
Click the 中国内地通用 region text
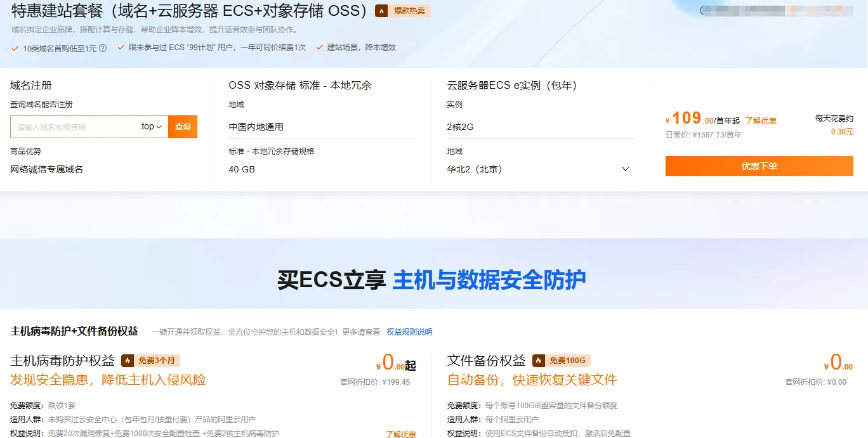pyautogui.click(x=256, y=127)
